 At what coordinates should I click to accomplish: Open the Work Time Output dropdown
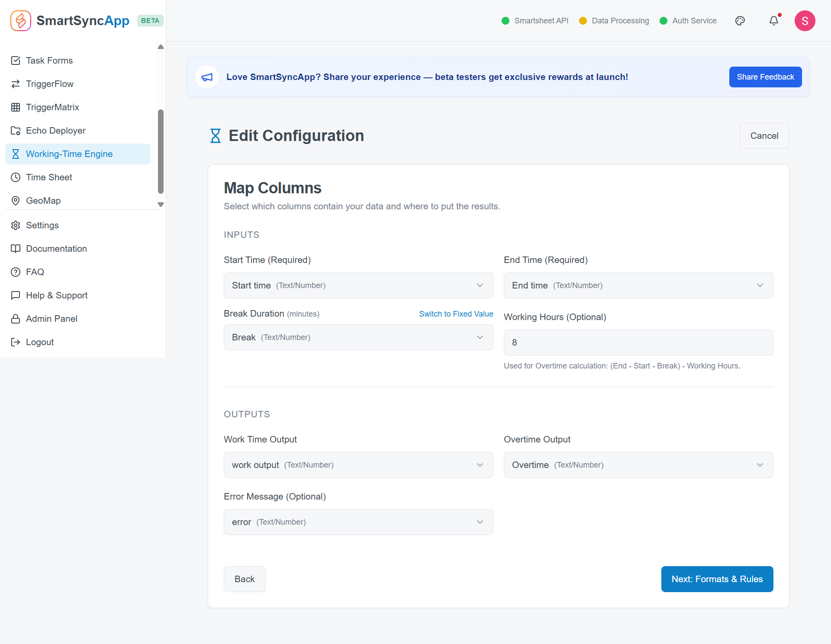coord(358,465)
